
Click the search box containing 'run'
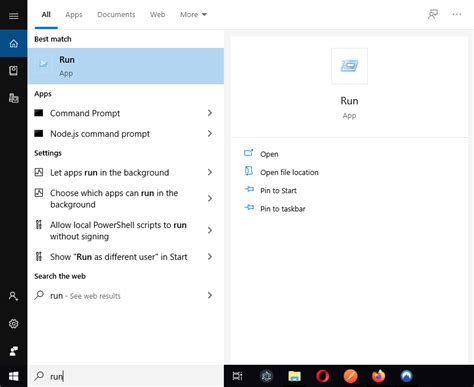tap(126, 376)
